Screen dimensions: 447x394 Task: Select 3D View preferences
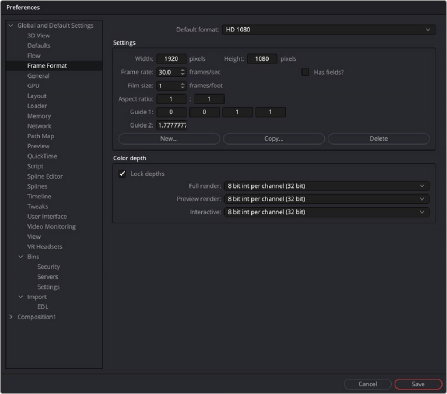[x=39, y=36]
